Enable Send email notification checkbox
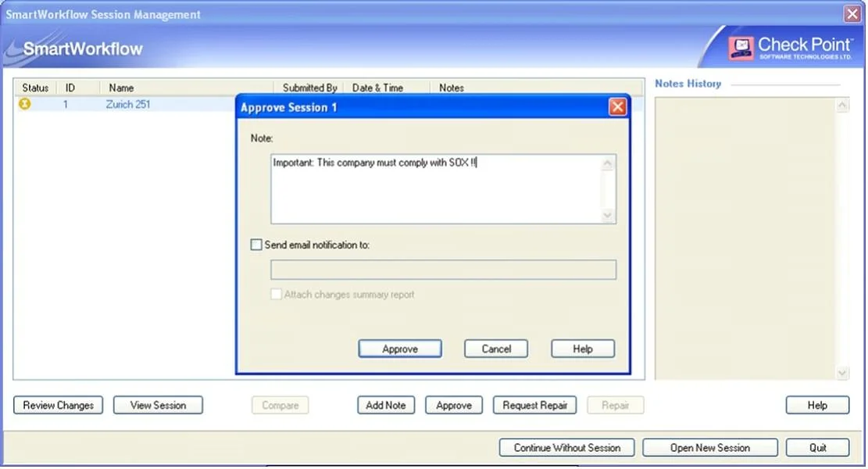This screenshot has width=868, height=469. click(x=256, y=245)
